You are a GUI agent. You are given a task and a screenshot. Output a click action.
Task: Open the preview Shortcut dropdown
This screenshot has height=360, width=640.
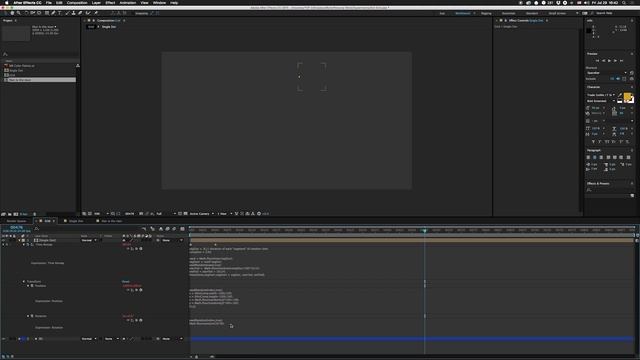click(x=607, y=73)
